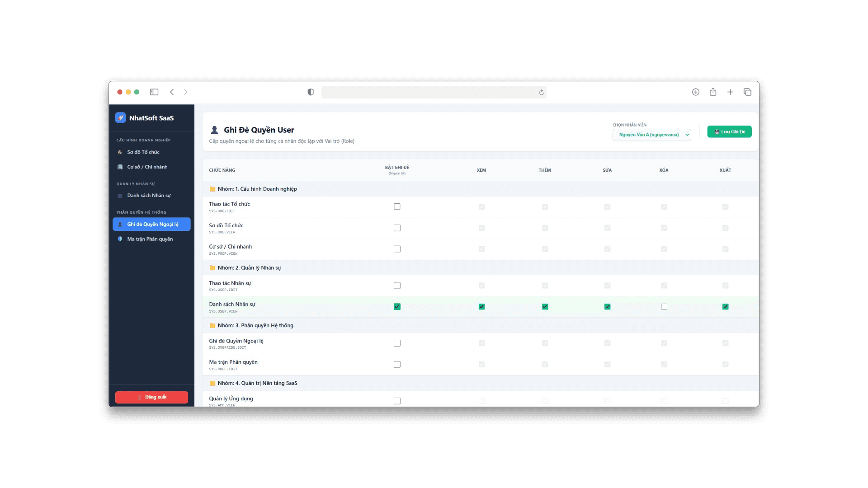The image size is (868, 488).
Task: Click the NhatSoft SaaS brand name
Action: (x=151, y=118)
